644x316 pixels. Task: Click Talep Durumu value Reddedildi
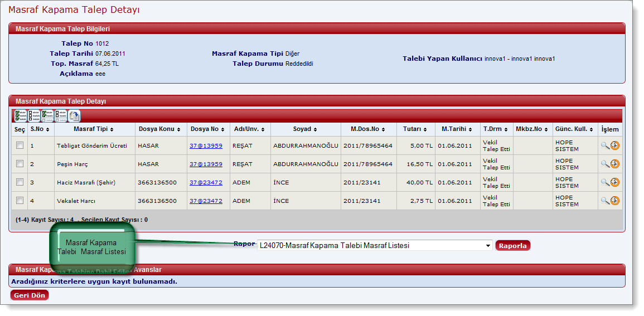pos(299,64)
